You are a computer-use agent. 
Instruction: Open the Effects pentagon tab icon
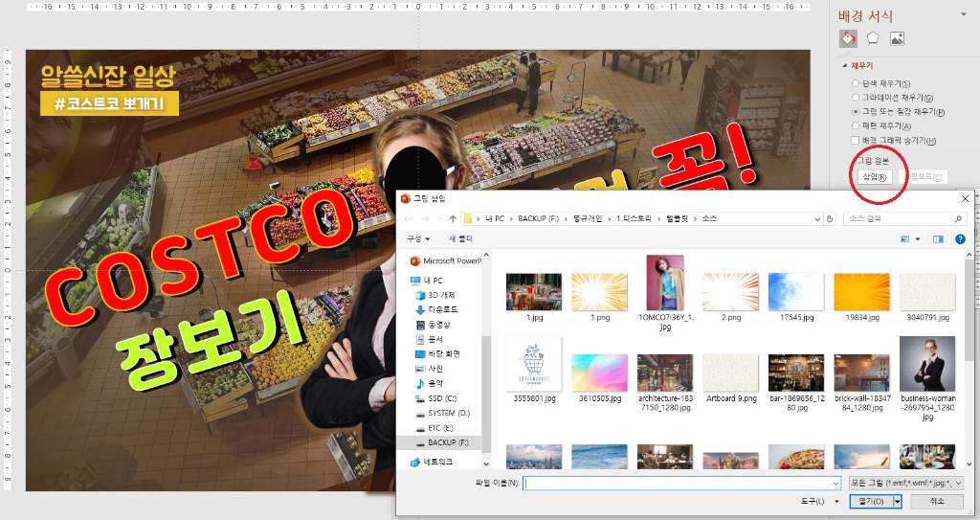click(x=873, y=39)
